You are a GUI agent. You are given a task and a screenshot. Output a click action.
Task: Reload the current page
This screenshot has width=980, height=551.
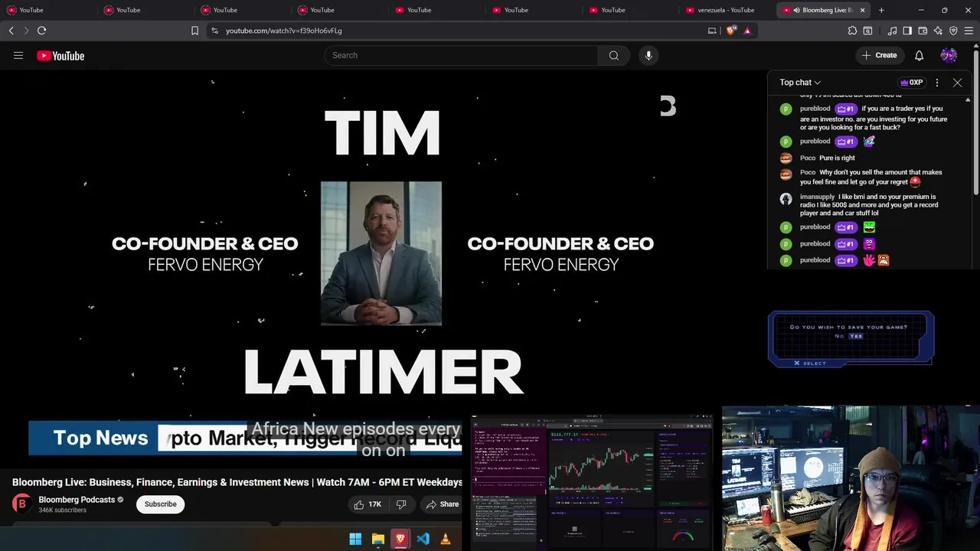point(42,31)
